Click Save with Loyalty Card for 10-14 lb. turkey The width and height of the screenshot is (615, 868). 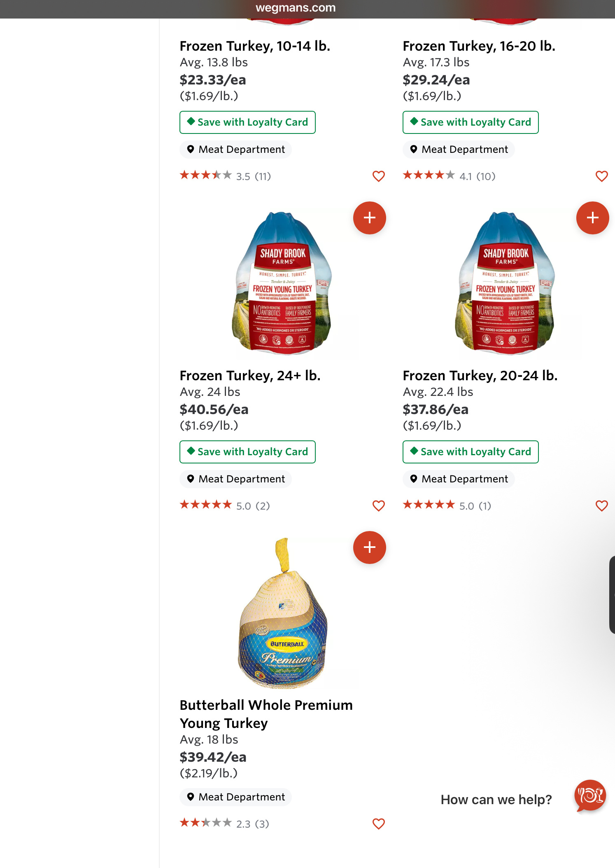point(247,122)
